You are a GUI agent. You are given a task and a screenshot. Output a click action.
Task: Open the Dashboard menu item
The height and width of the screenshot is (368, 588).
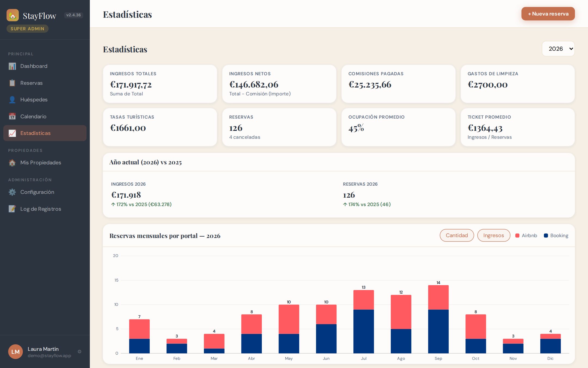click(45, 66)
